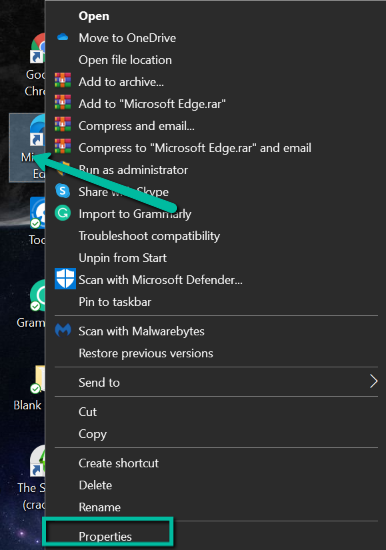Click WinRAR icon beside Compress and email
Viewport: 386px width, 550px height.
point(63,124)
